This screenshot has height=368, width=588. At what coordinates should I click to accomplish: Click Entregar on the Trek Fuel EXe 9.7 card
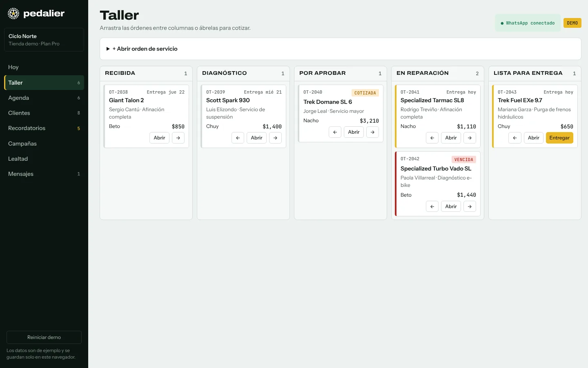point(559,138)
